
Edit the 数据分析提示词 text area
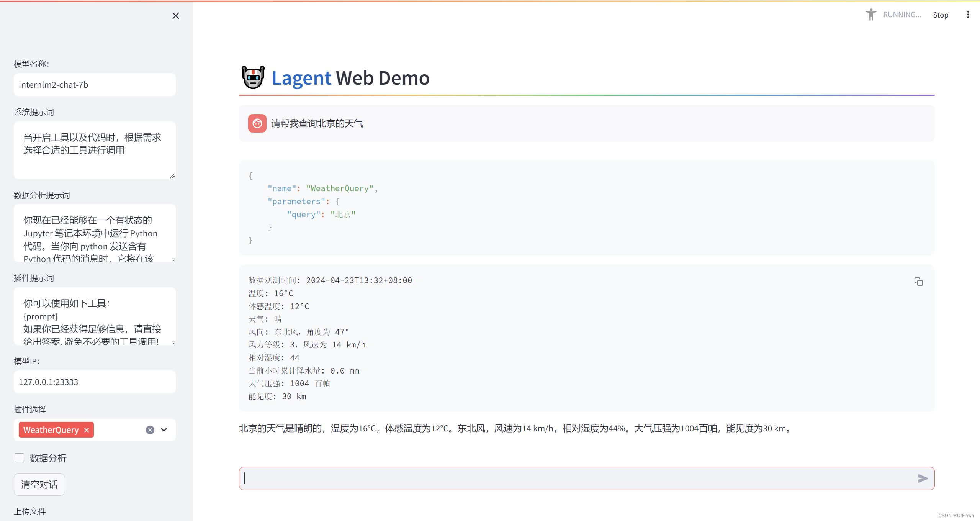point(95,233)
